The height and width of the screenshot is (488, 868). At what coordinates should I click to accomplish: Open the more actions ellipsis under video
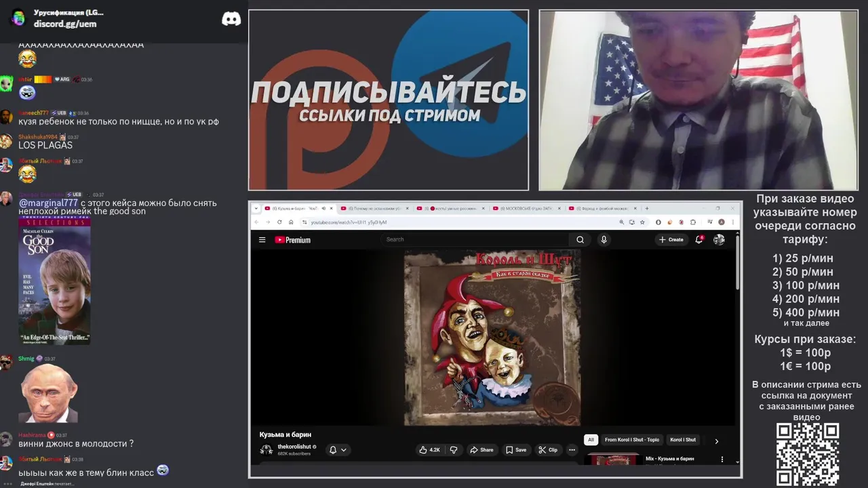(x=572, y=449)
